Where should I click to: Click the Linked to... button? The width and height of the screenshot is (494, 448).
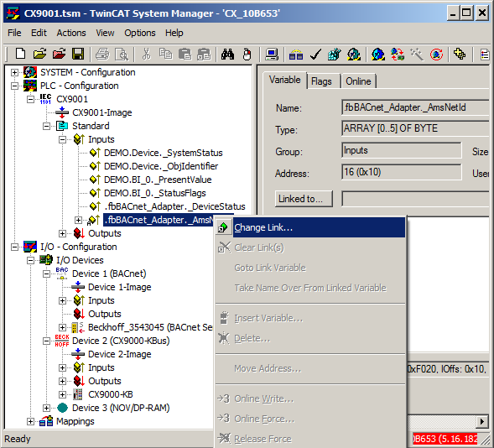[304, 199]
